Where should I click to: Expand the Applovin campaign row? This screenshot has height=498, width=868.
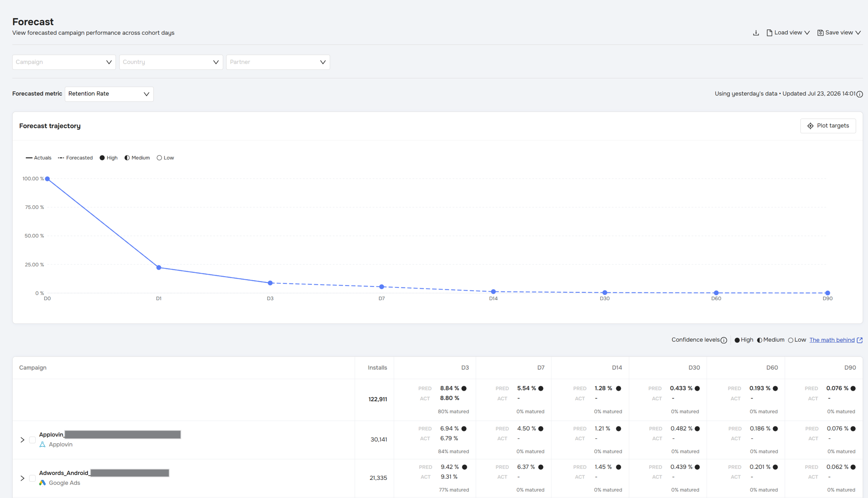click(x=22, y=440)
